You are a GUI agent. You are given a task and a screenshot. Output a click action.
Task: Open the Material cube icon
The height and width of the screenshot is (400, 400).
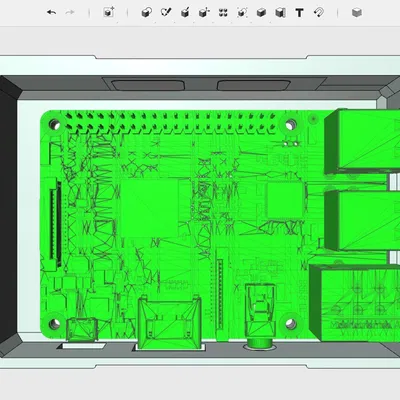[357, 13]
